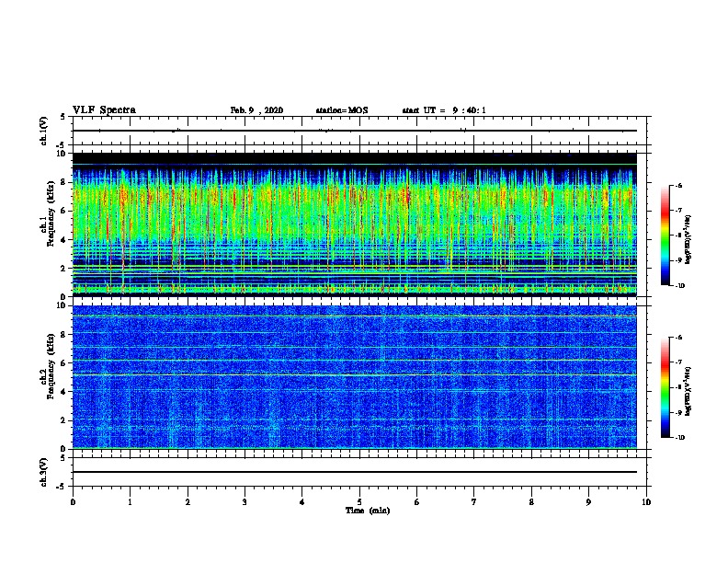Click the ch.2 color scale log(PSD) unit label
This screenshot has width=728, height=563.
click(x=688, y=391)
